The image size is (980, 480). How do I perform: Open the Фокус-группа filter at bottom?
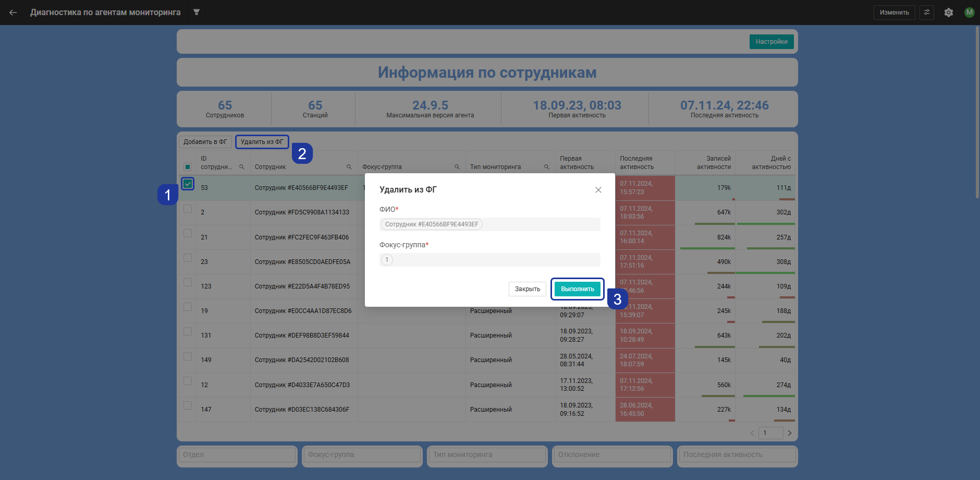[362, 455]
